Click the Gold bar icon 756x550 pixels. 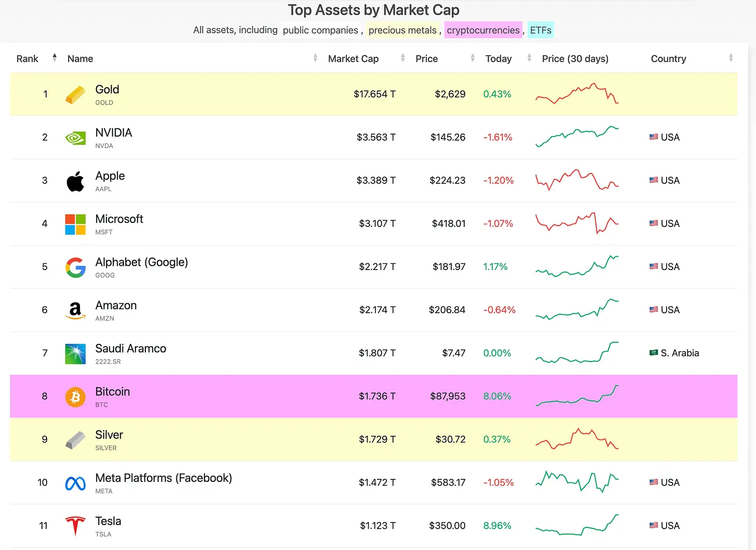[75, 95]
